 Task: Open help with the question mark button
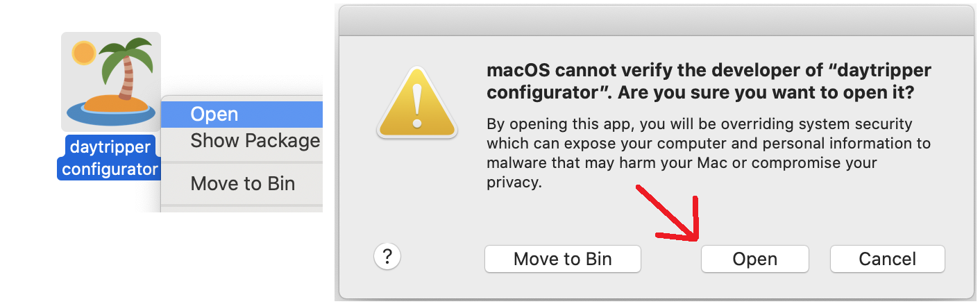[388, 256]
